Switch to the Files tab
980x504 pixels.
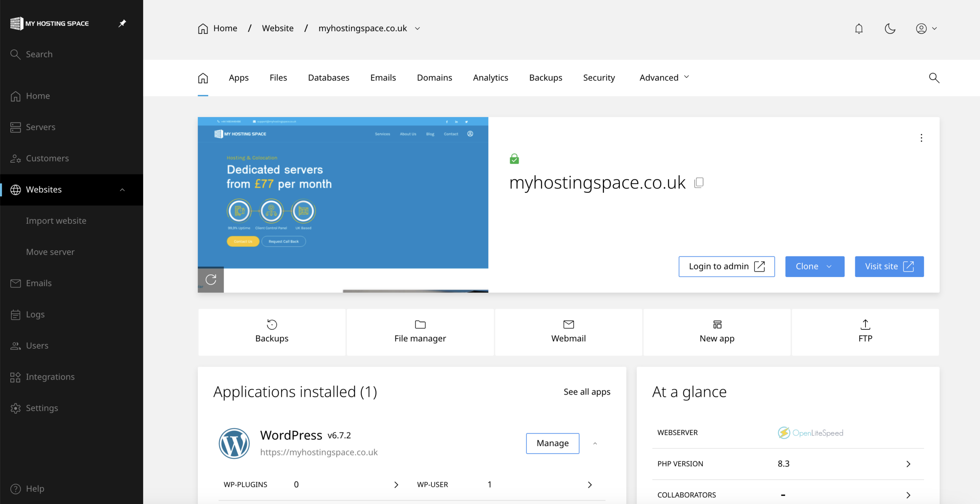tap(278, 78)
